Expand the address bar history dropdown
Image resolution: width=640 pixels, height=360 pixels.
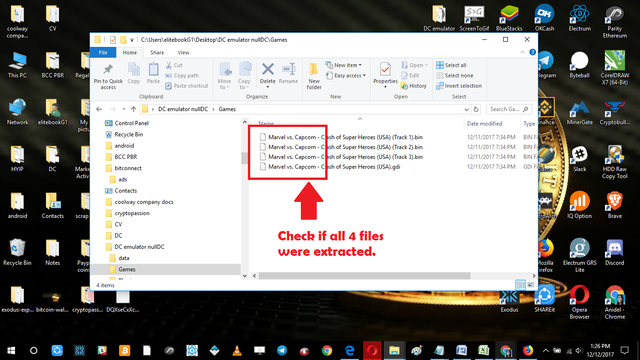tap(466, 109)
